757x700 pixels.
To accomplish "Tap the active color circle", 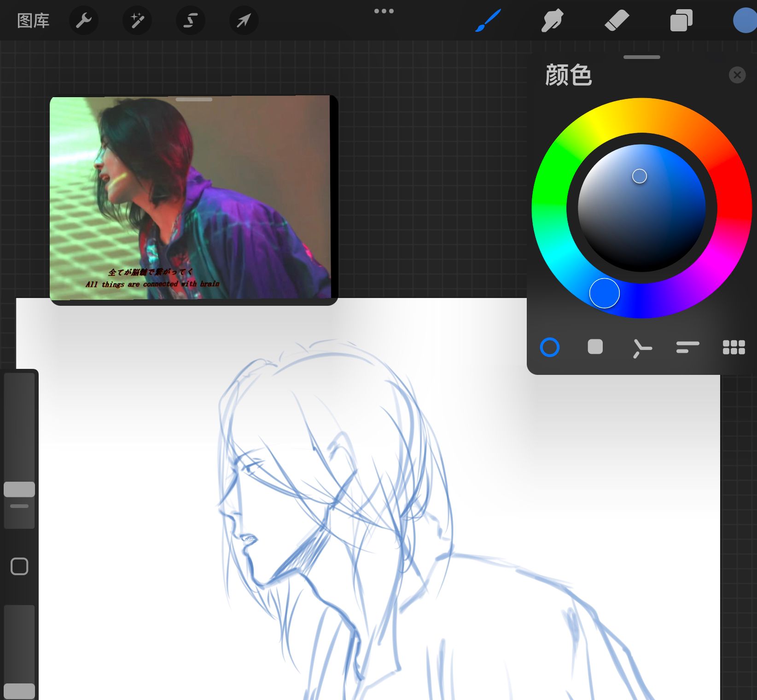I will 745,21.
